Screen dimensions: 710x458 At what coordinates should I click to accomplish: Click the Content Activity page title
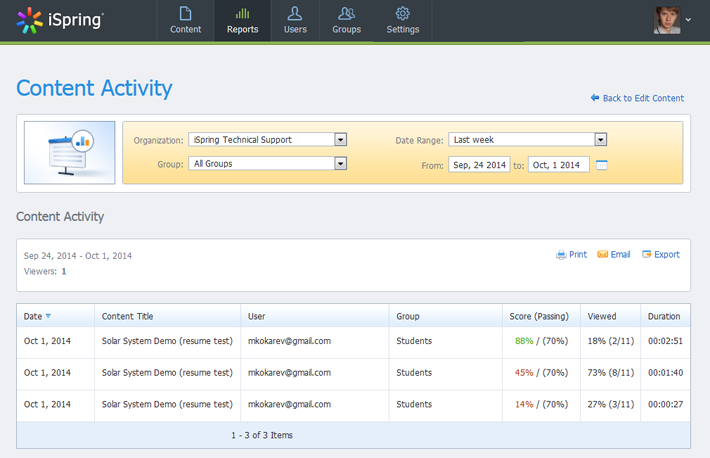tap(94, 88)
